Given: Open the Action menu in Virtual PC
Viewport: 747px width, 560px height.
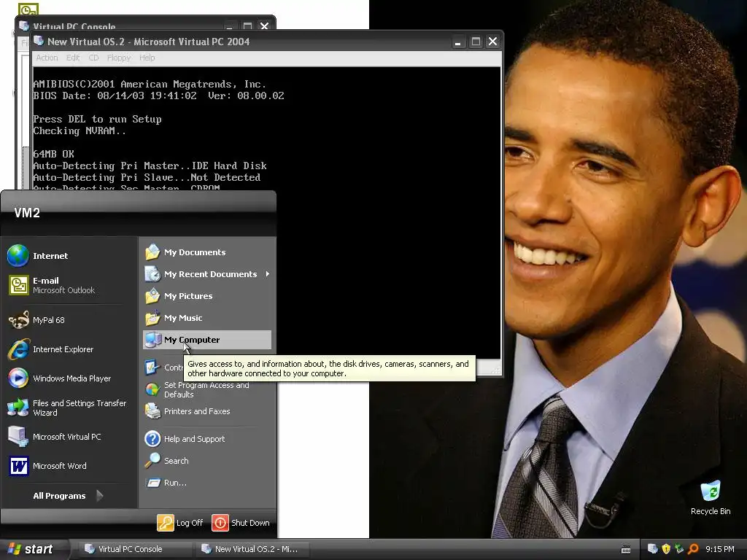Looking at the screenshot, I should point(47,58).
